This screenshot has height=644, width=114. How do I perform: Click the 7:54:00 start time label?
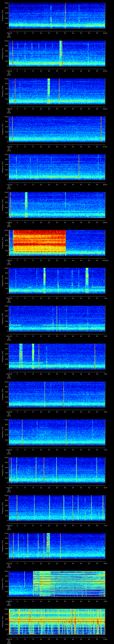9,71
